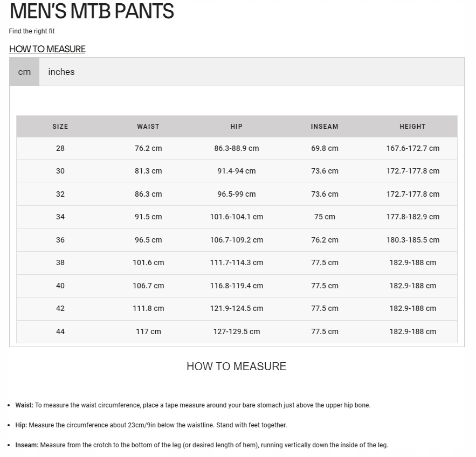Open the HOW TO MEASURE link
Screen dimensions: 476x457
(x=47, y=49)
